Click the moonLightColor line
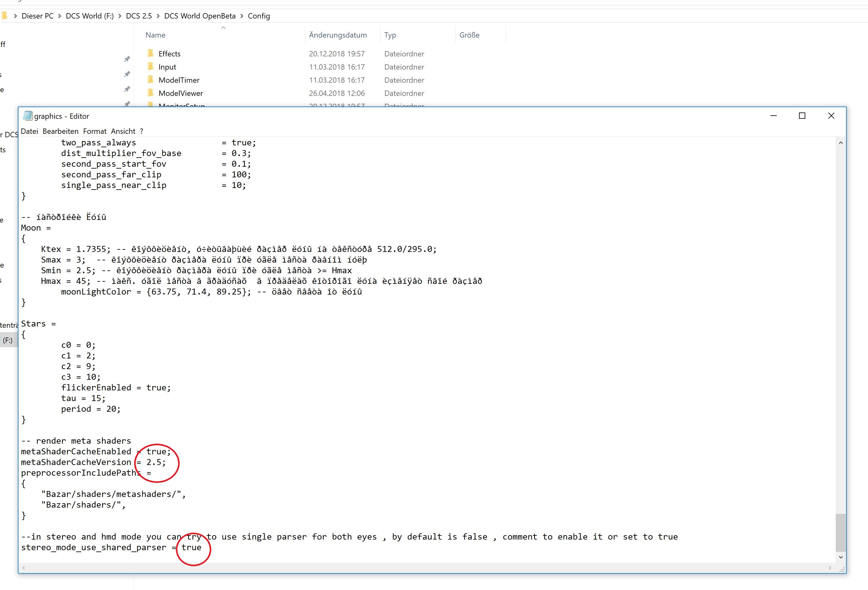The image size is (868, 590). [x=211, y=292]
